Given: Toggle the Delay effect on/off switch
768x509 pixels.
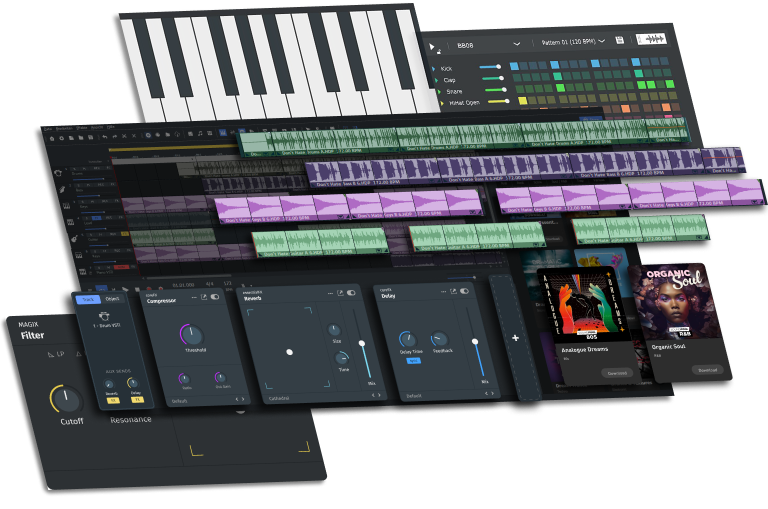Looking at the screenshot, I should 464,291.
